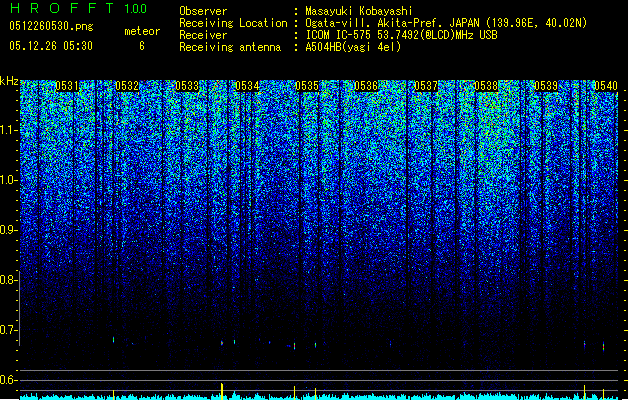
Task: Click the meteor label
Action: 142,31
